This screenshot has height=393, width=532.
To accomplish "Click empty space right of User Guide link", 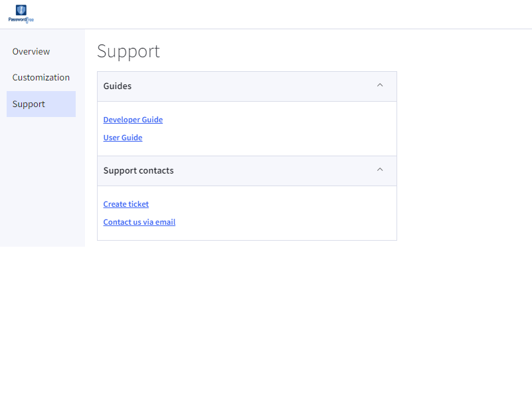I will point(266,138).
